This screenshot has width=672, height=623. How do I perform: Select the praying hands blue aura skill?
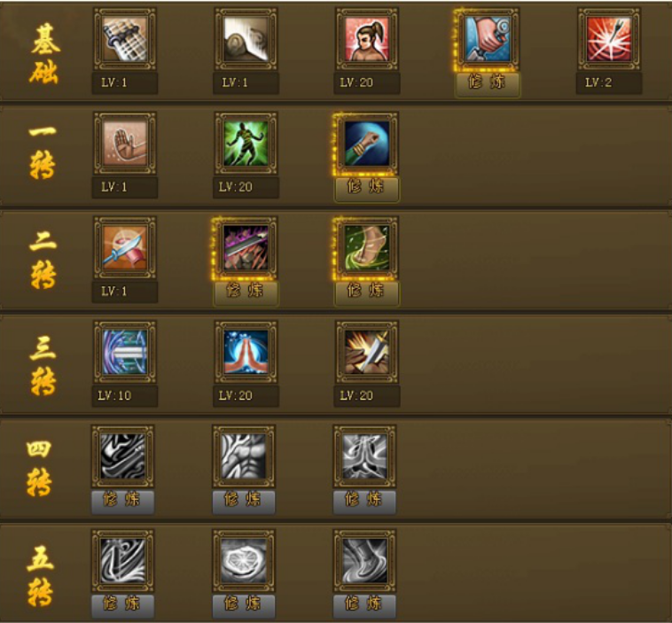pos(246,352)
